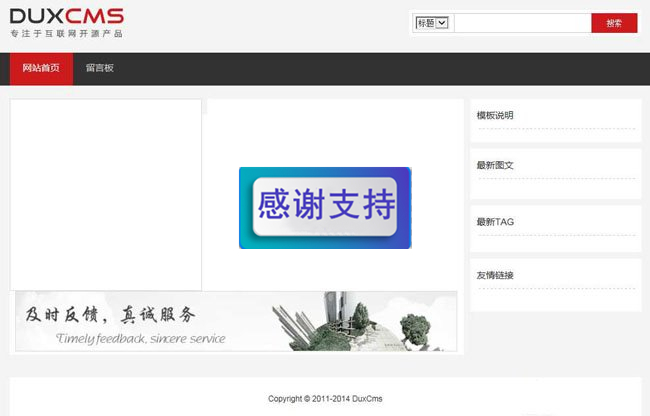Select the 友情链接 sidebar heading
650x416 pixels.
click(495, 275)
